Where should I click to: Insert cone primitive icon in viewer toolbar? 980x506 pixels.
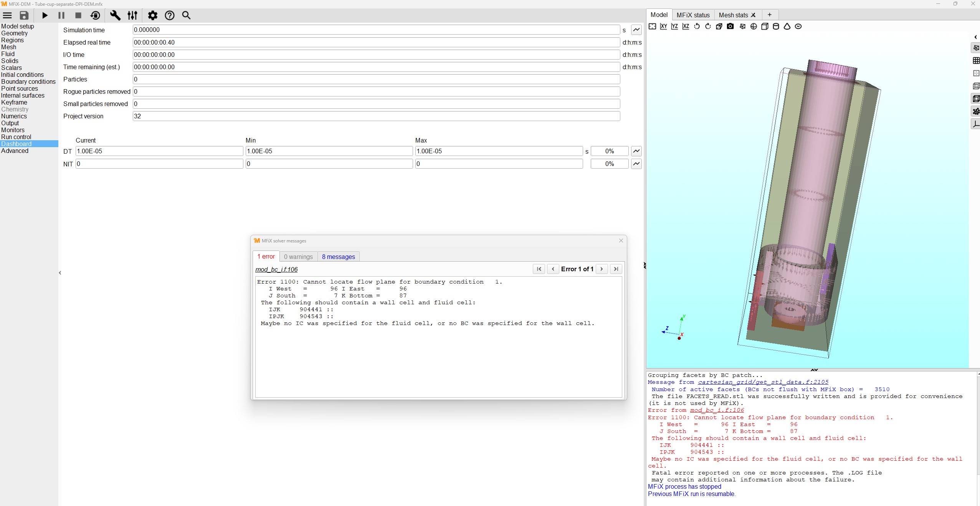(x=787, y=27)
